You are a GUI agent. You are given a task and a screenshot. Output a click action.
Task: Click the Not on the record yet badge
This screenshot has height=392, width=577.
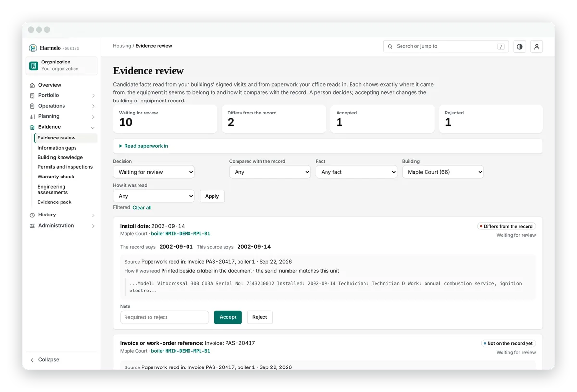(x=508, y=343)
